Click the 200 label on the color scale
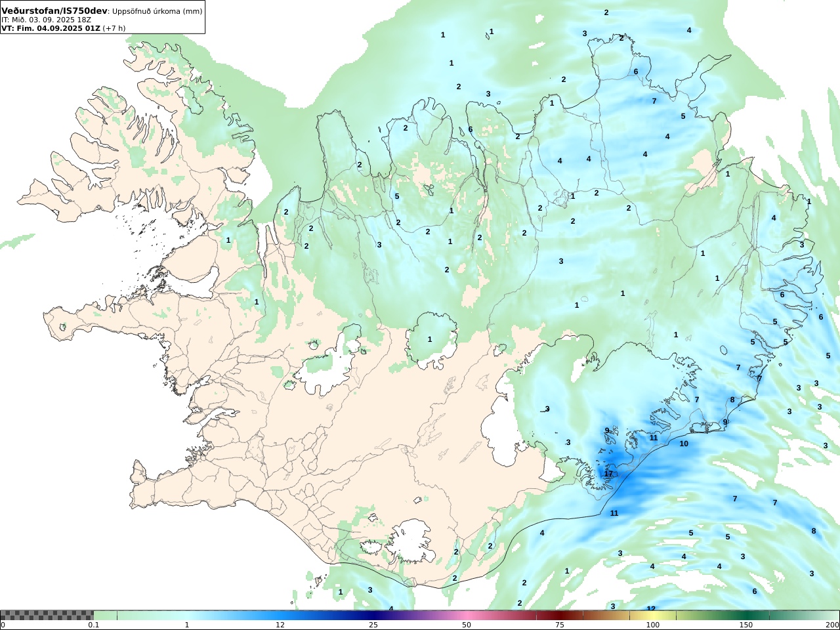 coord(833,625)
